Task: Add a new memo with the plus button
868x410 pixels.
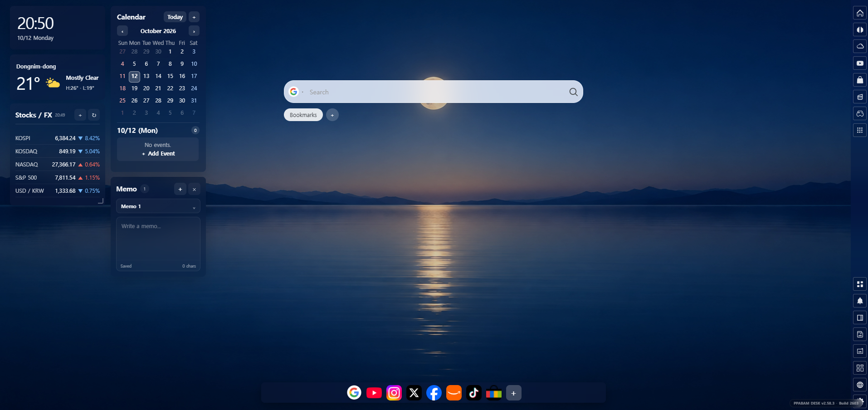Action: pyautogui.click(x=180, y=189)
